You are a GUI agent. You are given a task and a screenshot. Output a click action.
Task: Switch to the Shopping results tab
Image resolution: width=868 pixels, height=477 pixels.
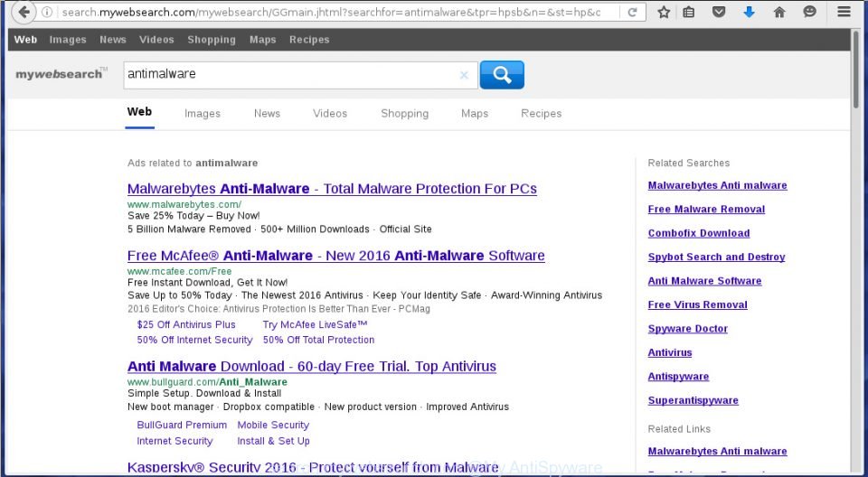point(404,114)
